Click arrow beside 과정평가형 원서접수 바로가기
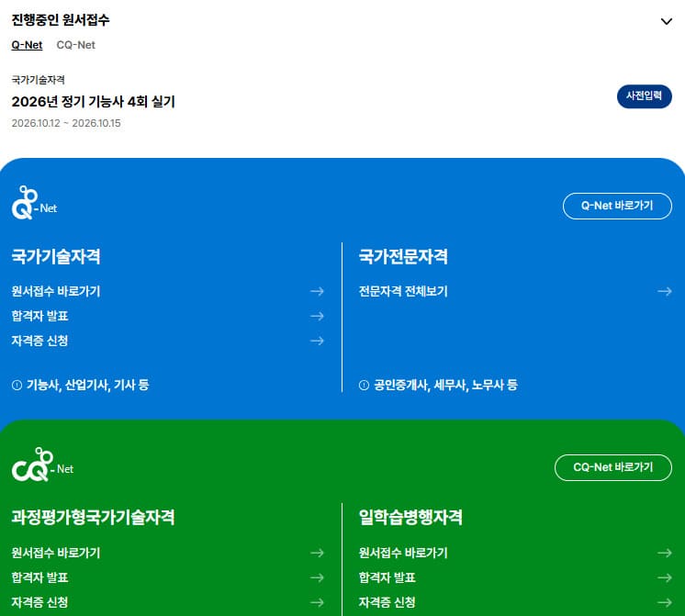The width and height of the screenshot is (685, 616). (x=317, y=553)
